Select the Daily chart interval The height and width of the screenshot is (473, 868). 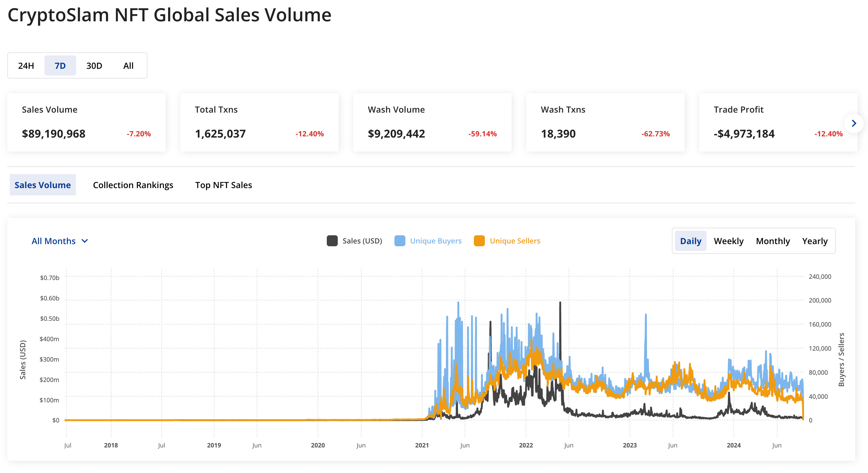tap(690, 241)
